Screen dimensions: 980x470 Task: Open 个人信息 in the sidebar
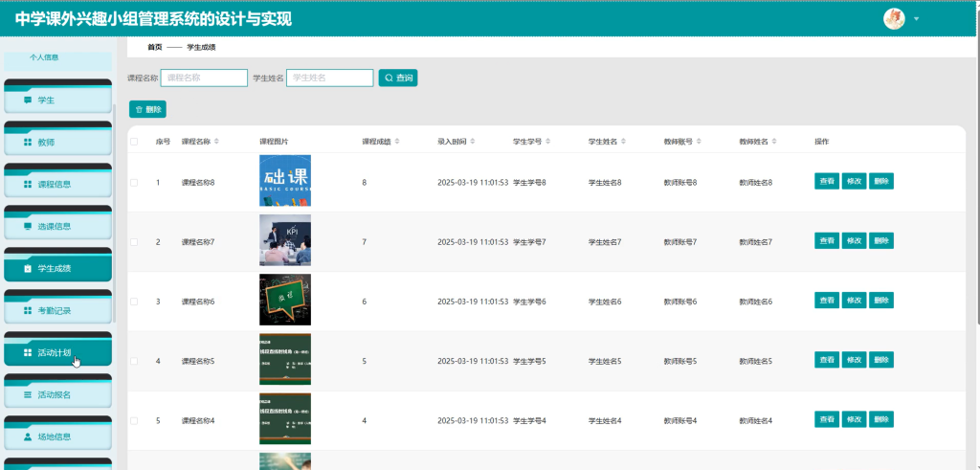(57, 60)
